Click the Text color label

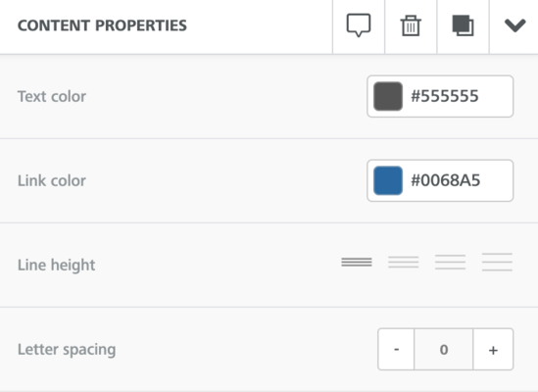click(x=52, y=96)
